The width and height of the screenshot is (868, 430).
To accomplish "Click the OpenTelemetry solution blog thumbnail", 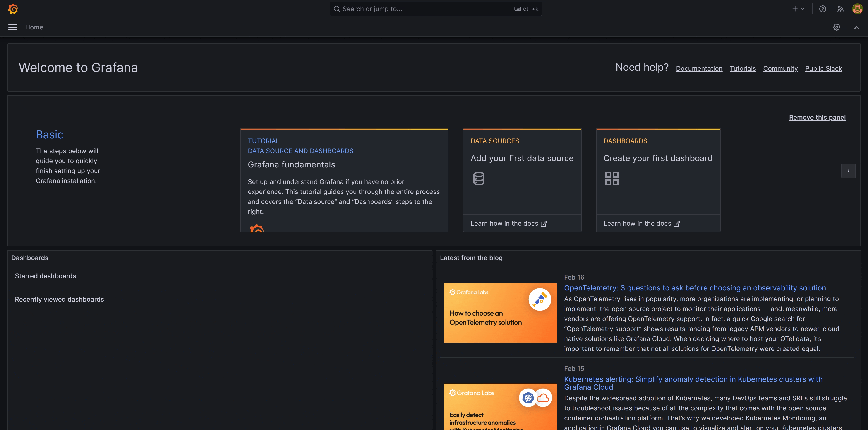I will click(x=500, y=313).
